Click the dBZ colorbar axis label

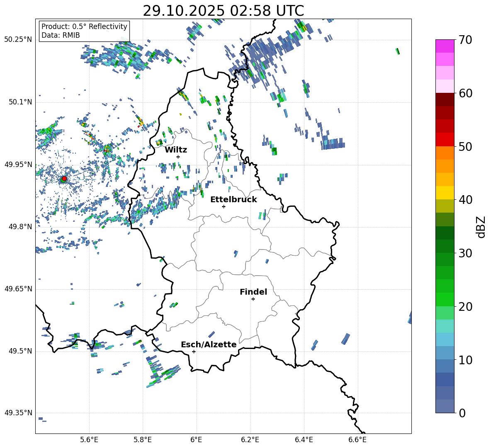(x=481, y=227)
